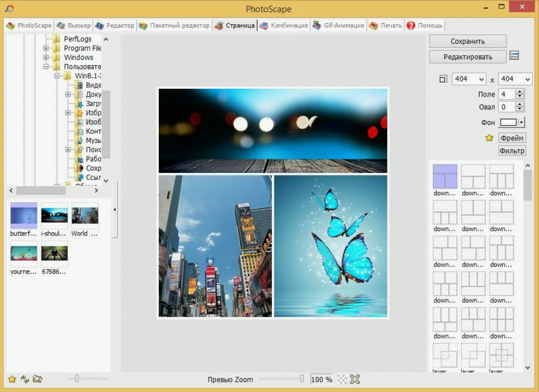Select the PerfLogs folder
Screen dimensions: 539x392
tap(78, 39)
